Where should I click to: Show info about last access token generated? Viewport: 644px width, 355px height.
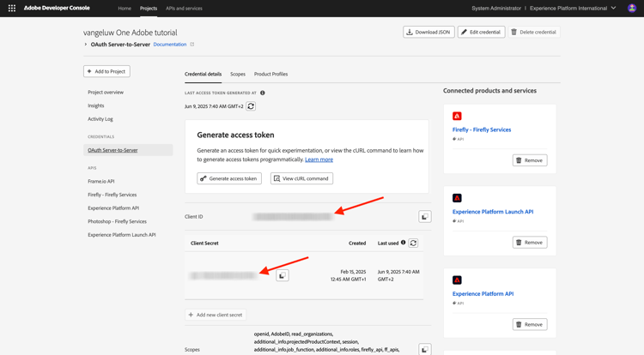263,93
